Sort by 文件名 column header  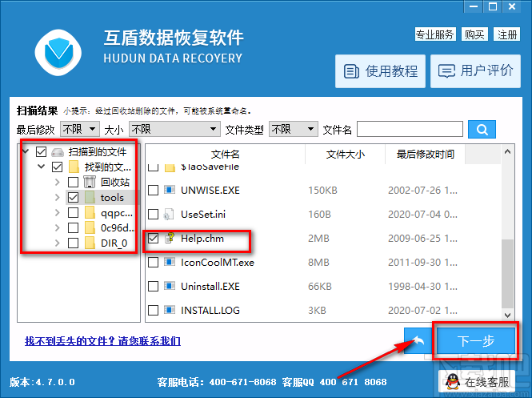point(226,155)
